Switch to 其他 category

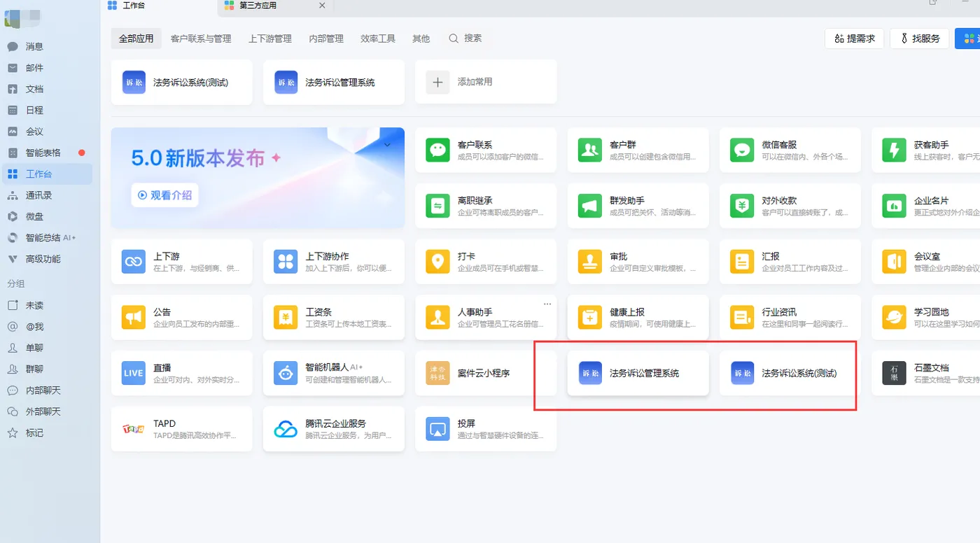tap(421, 38)
